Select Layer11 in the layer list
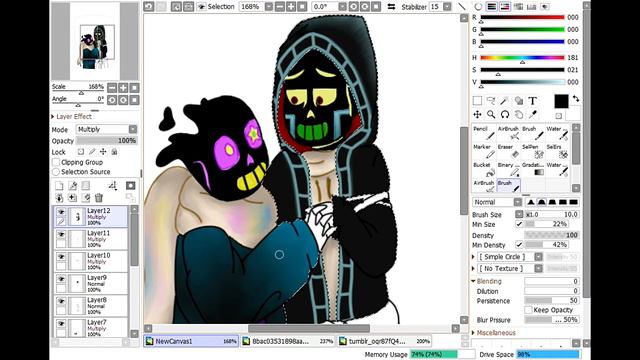Viewport: 640px width, 360px height. coord(91,239)
